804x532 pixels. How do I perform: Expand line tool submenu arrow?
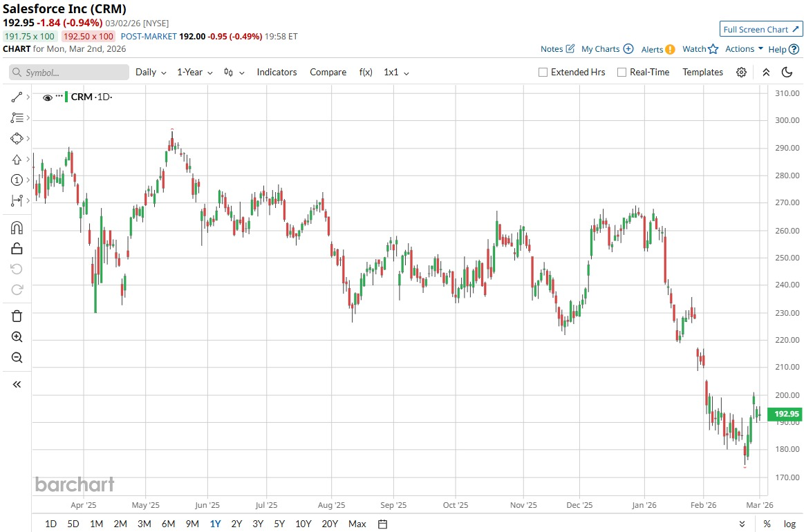pos(28,97)
